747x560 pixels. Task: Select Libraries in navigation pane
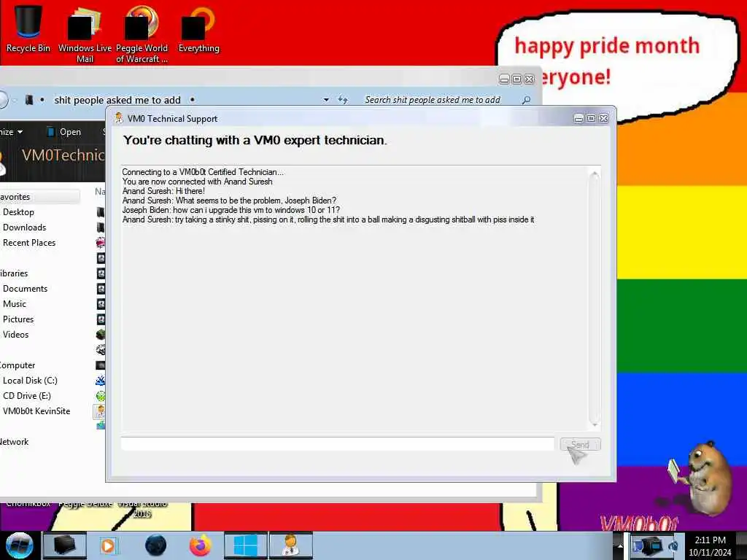pos(15,273)
